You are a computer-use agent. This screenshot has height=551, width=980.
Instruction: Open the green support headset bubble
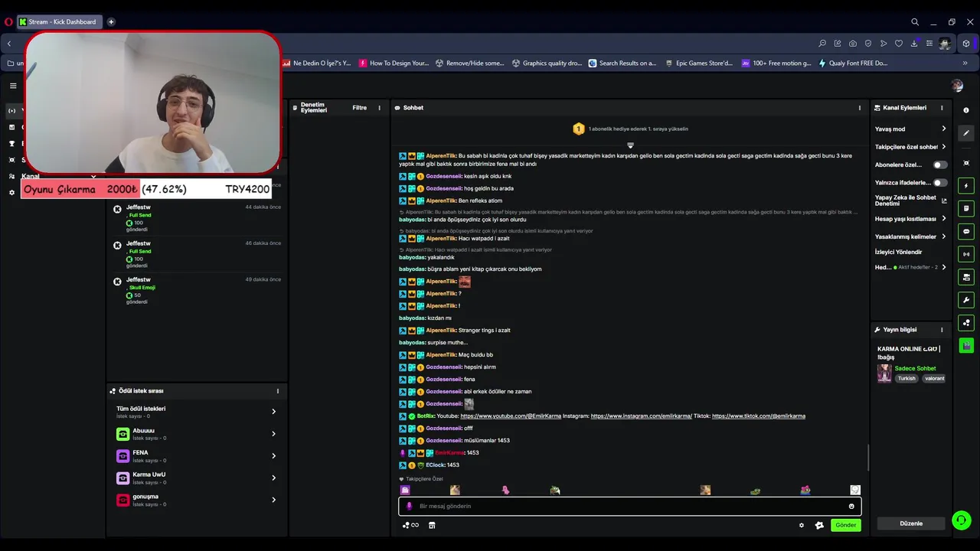point(961,520)
